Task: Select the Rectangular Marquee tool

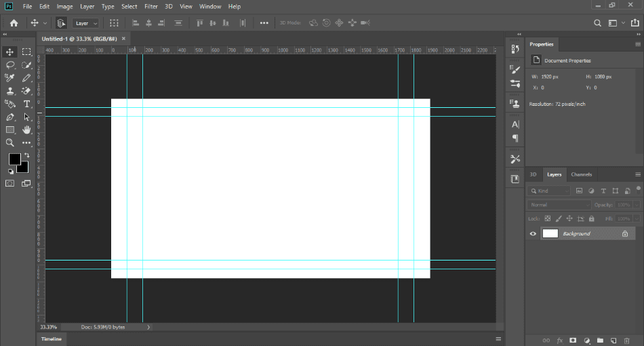Action: 26,52
